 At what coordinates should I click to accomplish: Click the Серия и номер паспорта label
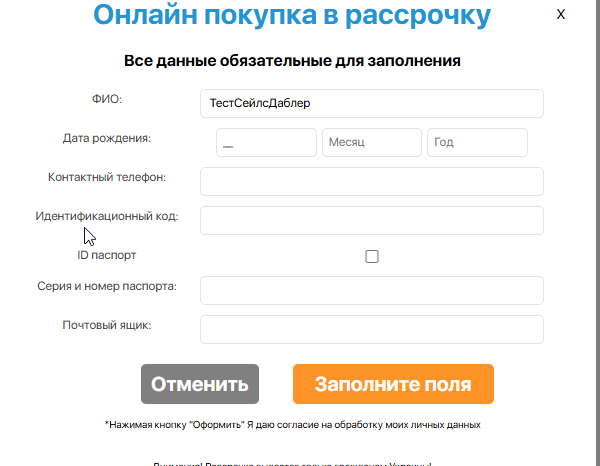tap(107, 286)
